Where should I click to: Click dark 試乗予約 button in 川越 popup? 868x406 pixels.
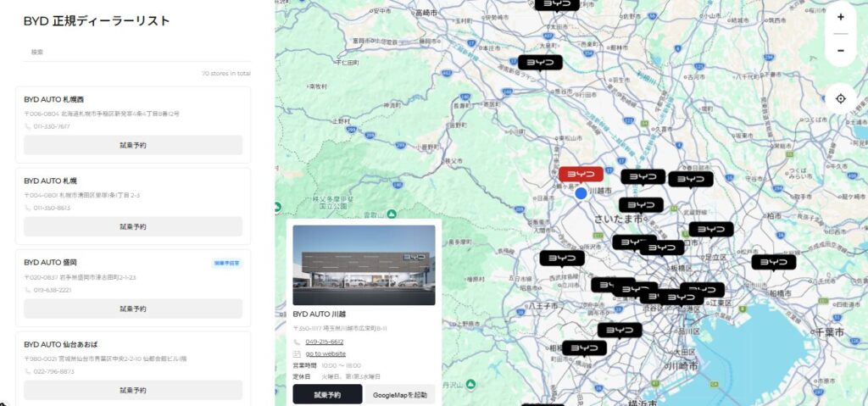coord(328,394)
